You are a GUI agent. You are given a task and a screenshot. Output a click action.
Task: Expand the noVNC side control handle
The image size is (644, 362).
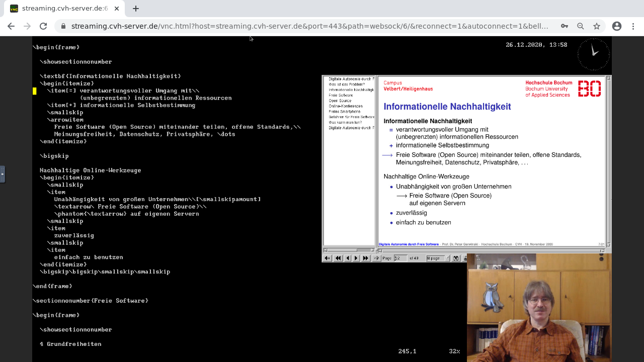[x=2, y=174]
